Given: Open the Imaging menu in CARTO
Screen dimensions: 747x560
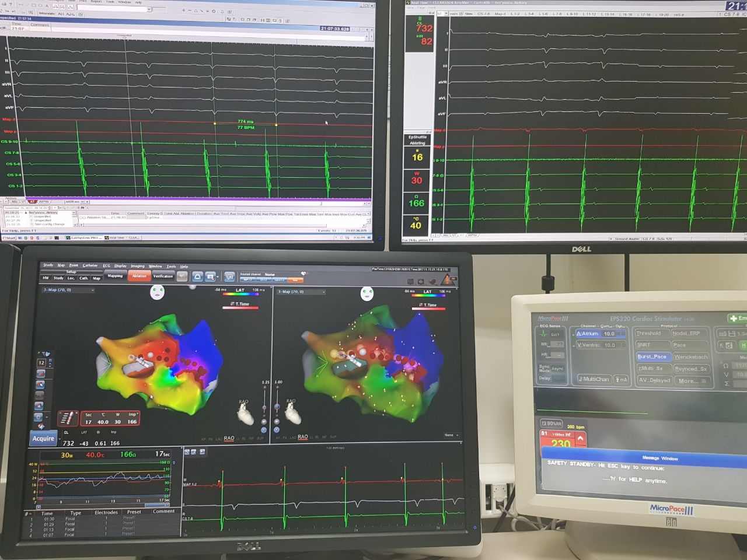Looking at the screenshot, I should tap(138, 266).
